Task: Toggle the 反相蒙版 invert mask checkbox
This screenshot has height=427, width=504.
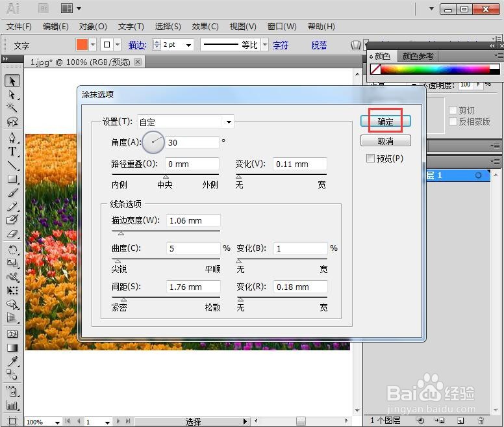Action: (453, 122)
